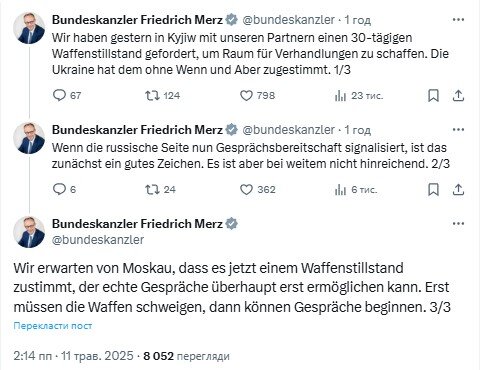480x370 pixels.
Task: Bookmark the second tweet marked 2/3
Action: [433, 190]
